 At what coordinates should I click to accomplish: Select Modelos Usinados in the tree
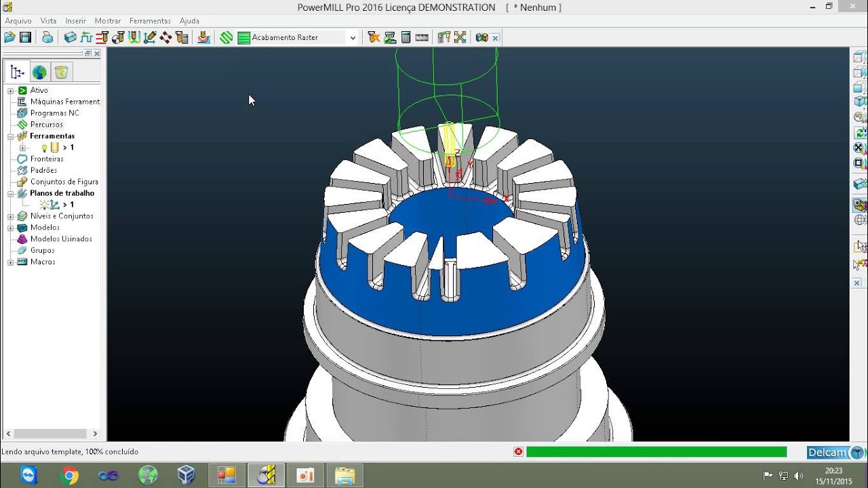tap(61, 239)
